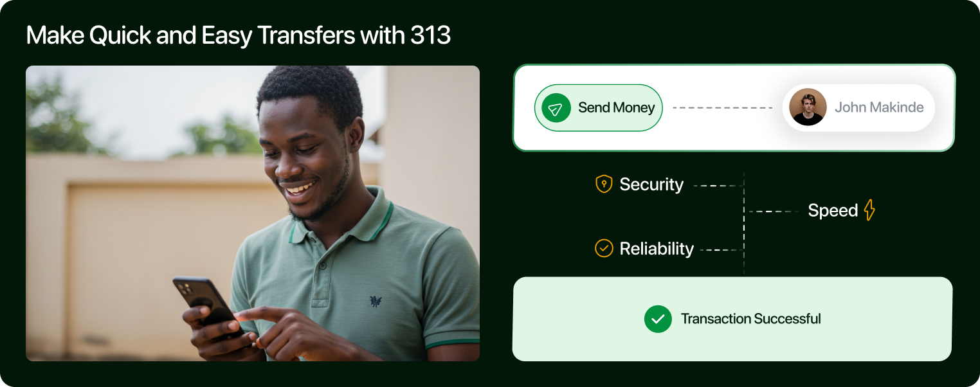Click the headline about Quick and Easy Transfers
Screen dimensions: 980x387
(x=238, y=35)
